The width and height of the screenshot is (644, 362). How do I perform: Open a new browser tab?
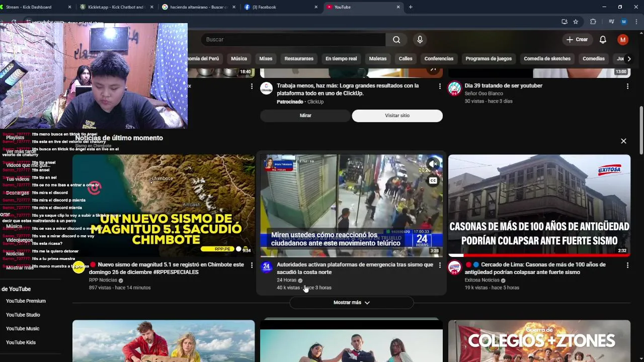(x=411, y=7)
